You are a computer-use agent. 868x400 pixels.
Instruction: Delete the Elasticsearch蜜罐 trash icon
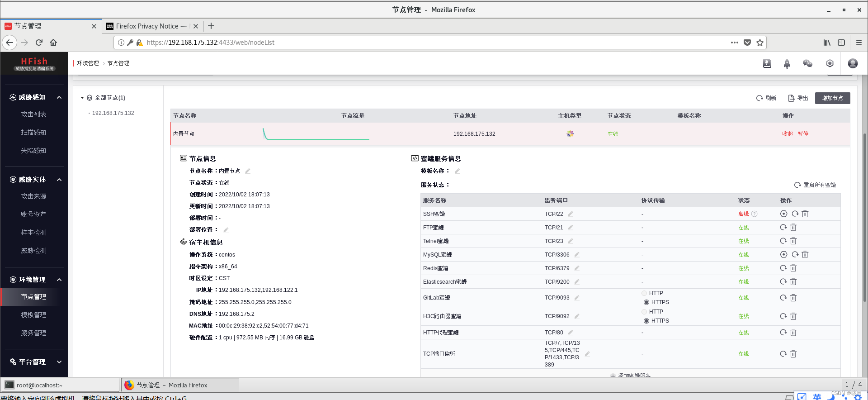(793, 282)
